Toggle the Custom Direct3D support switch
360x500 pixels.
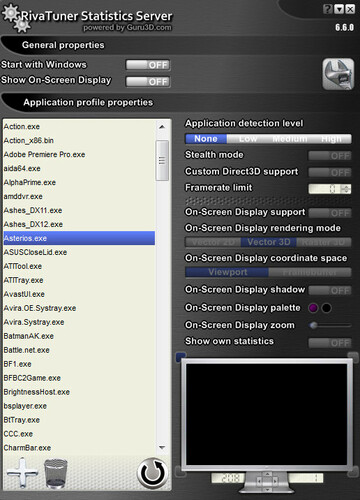pyautogui.click(x=330, y=172)
